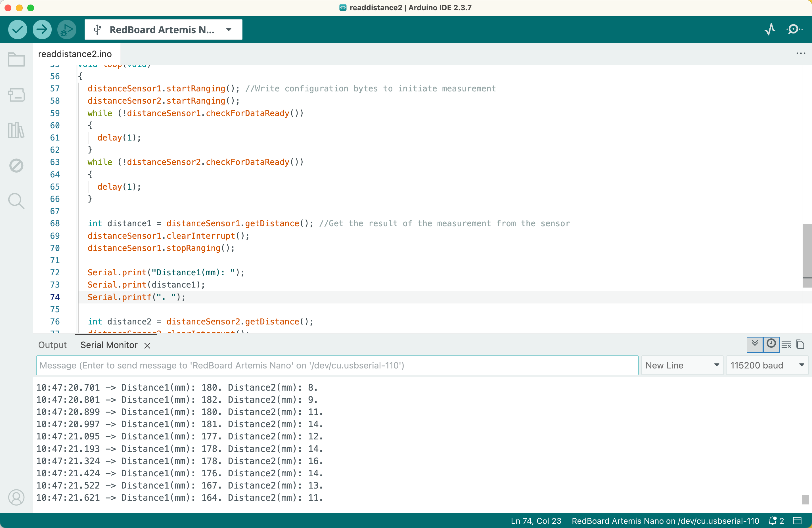This screenshot has width=812, height=528.
Task: Clear the serial monitor output
Action: 786,345
